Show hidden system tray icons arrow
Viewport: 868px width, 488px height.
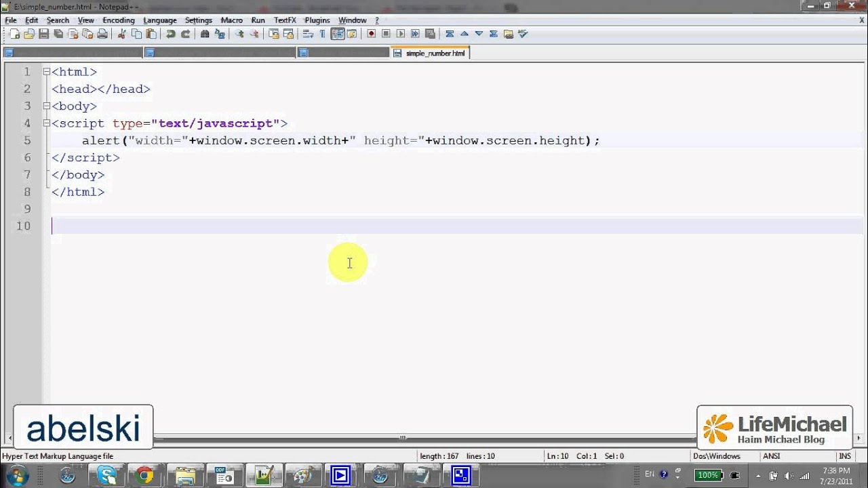point(758,475)
